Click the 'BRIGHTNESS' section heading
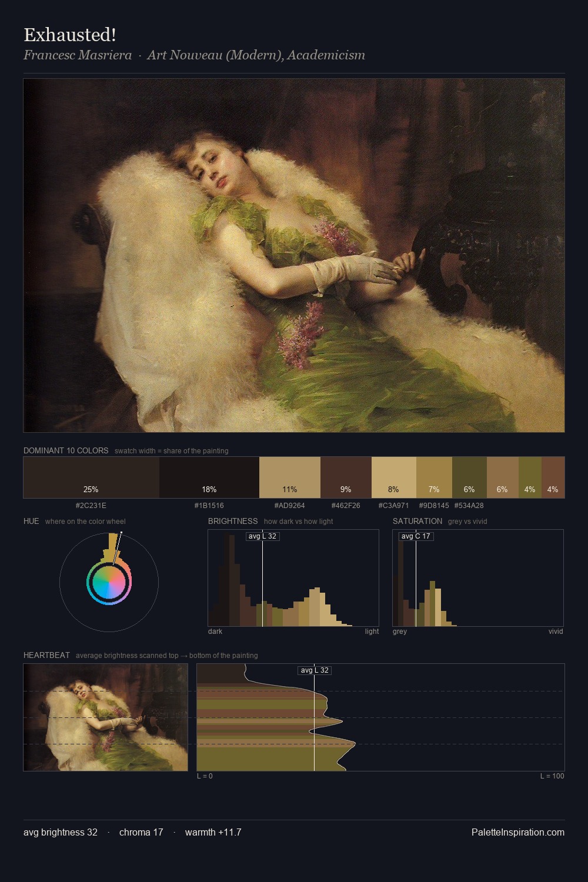The height and width of the screenshot is (882, 588). [x=233, y=521]
